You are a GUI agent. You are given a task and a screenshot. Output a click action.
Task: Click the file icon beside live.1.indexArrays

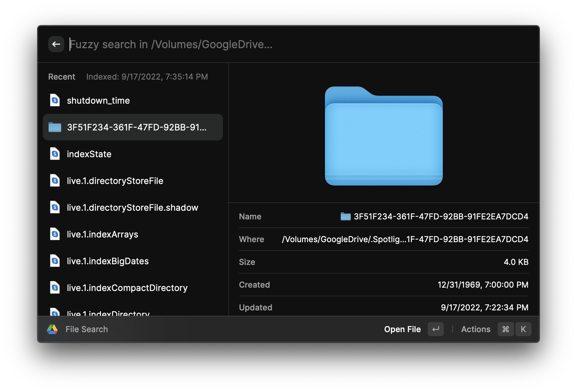coord(55,234)
